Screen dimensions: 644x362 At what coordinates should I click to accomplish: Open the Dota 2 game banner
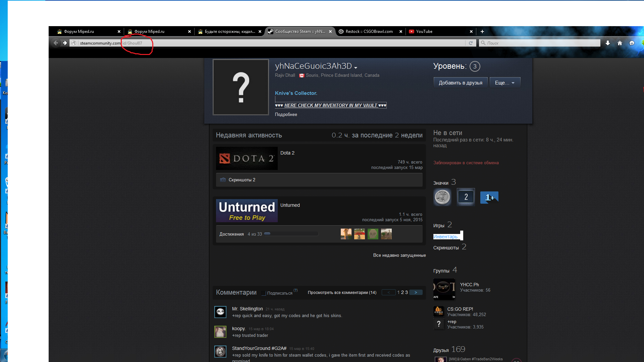247,158
